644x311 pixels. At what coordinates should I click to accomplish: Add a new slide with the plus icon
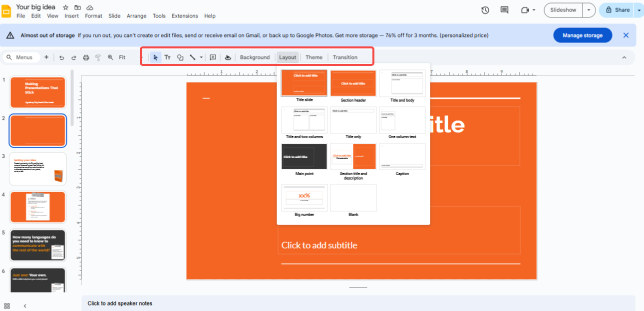click(46, 57)
